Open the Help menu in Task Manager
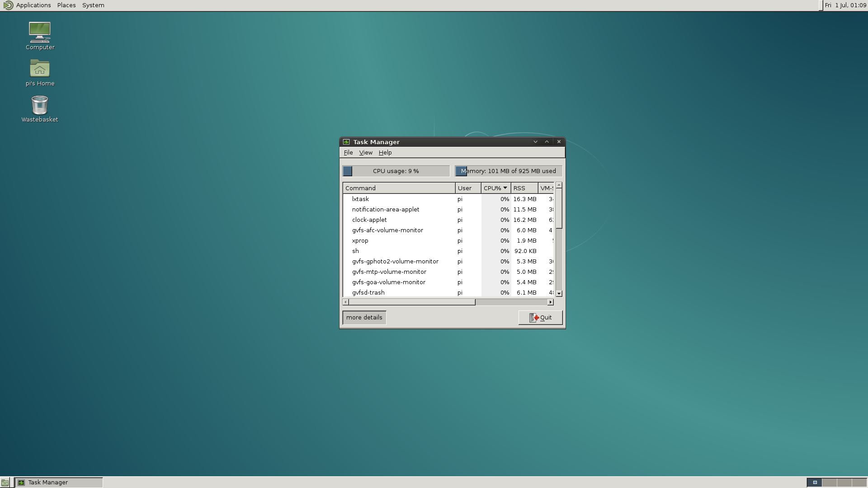Image resolution: width=868 pixels, height=488 pixels. pos(385,153)
